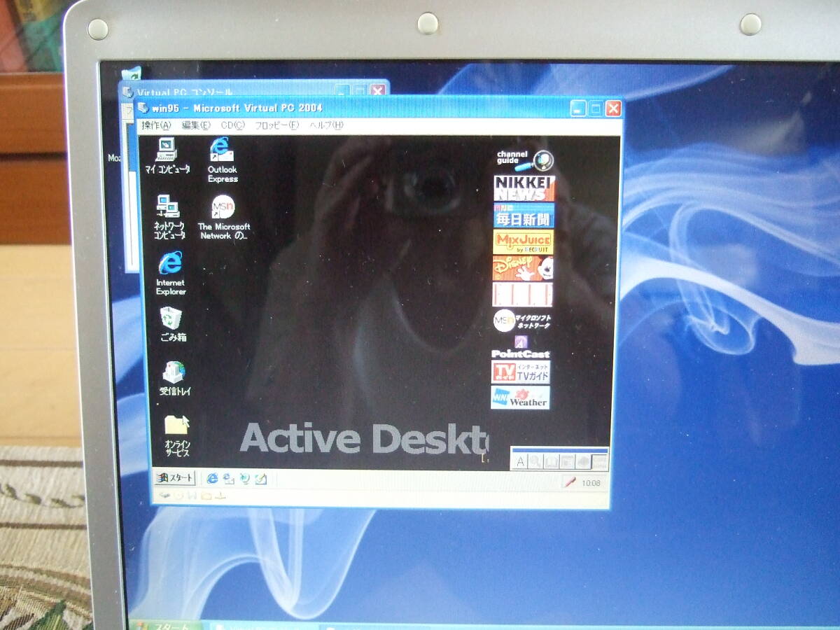Open the 編集(E) menu in Virtual PC

click(195, 125)
